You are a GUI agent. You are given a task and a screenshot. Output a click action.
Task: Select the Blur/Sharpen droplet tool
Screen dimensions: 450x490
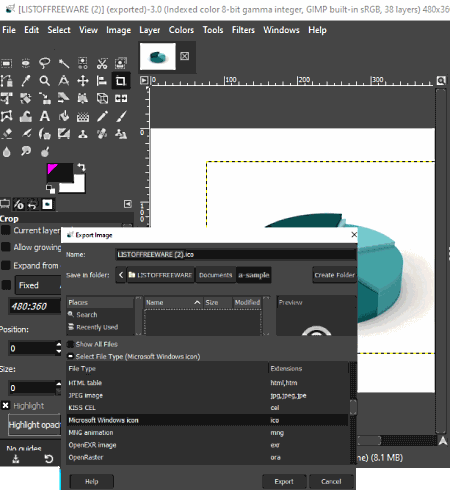click(x=7, y=152)
